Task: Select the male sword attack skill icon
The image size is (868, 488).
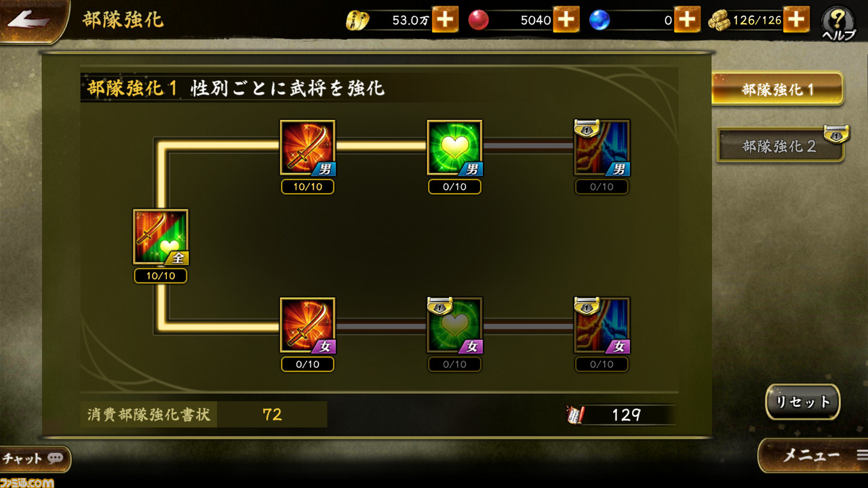Action: (x=308, y=148)
